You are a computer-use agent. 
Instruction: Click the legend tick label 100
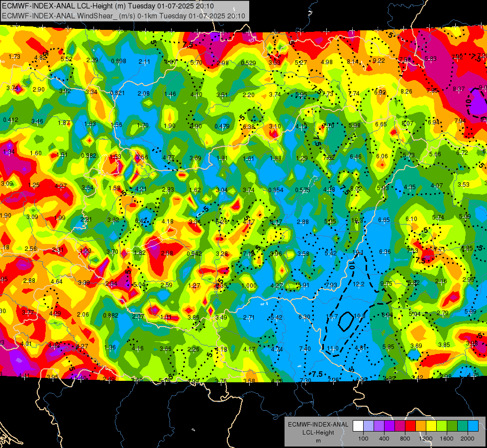363,439
